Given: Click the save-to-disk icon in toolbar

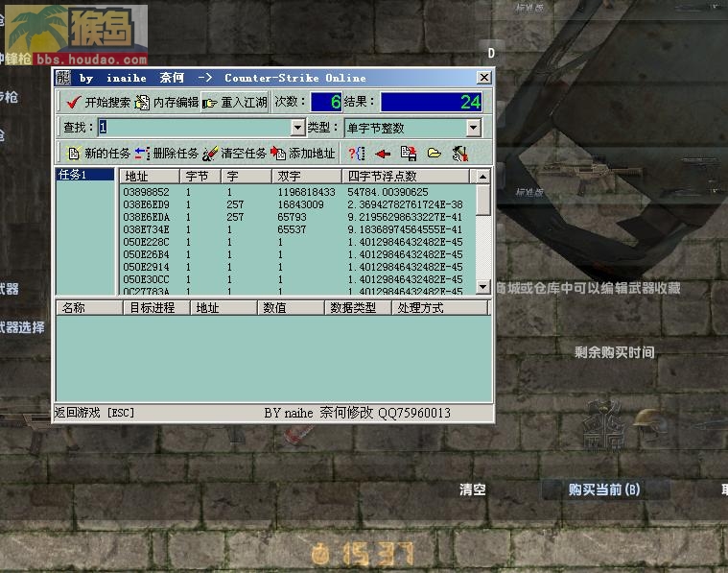Looking at the screenshot, I should click(409, 154).
